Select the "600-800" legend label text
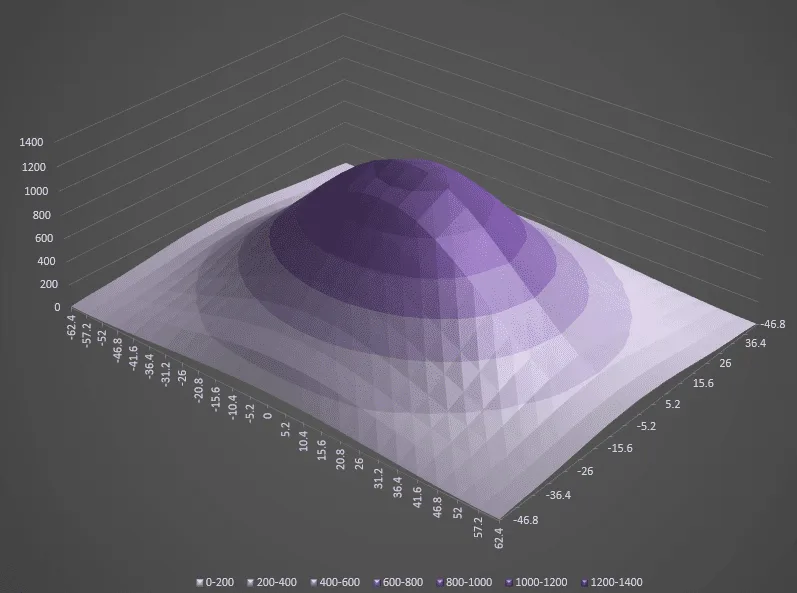797x593 pixels. pos(403,582)
